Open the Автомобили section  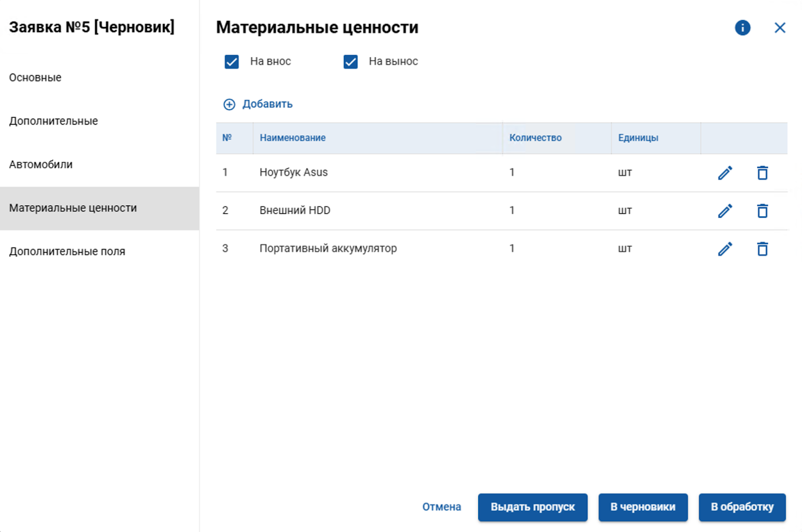(41, 164)
